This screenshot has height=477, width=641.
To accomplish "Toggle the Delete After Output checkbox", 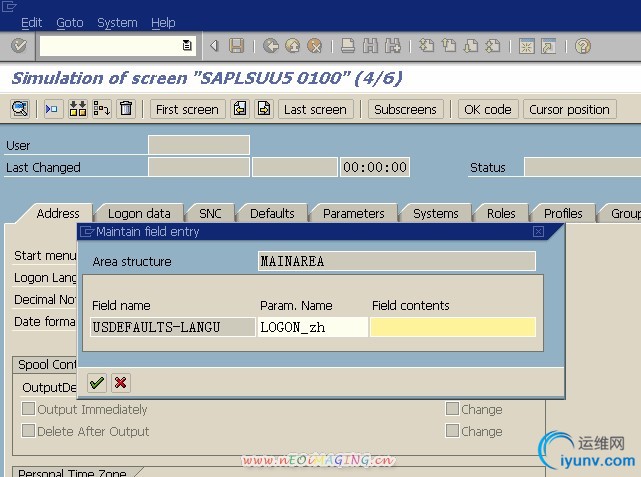I will click(x=28, y=430).
